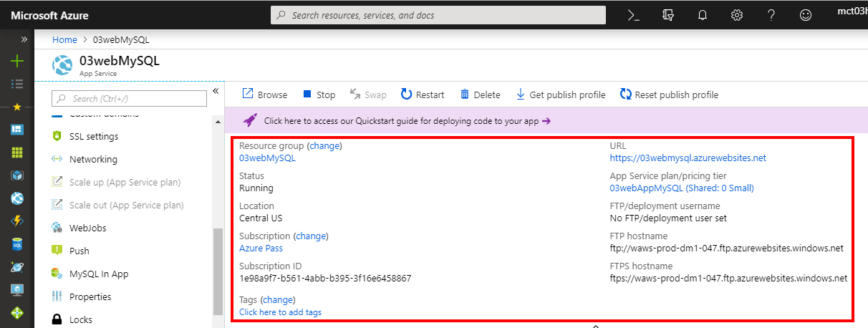Viewport: 868px width, 328px height.
Task: Open the account menu mct03
Action: (852, 11)
